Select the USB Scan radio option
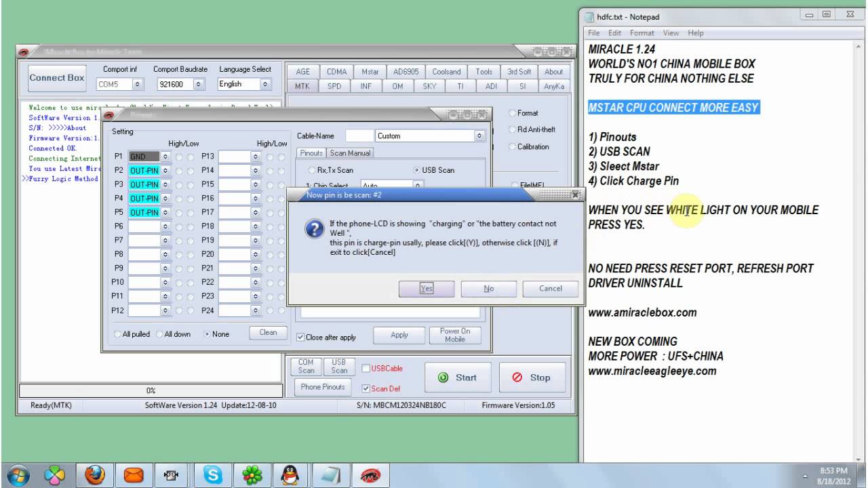 click(x=434, y=170)
